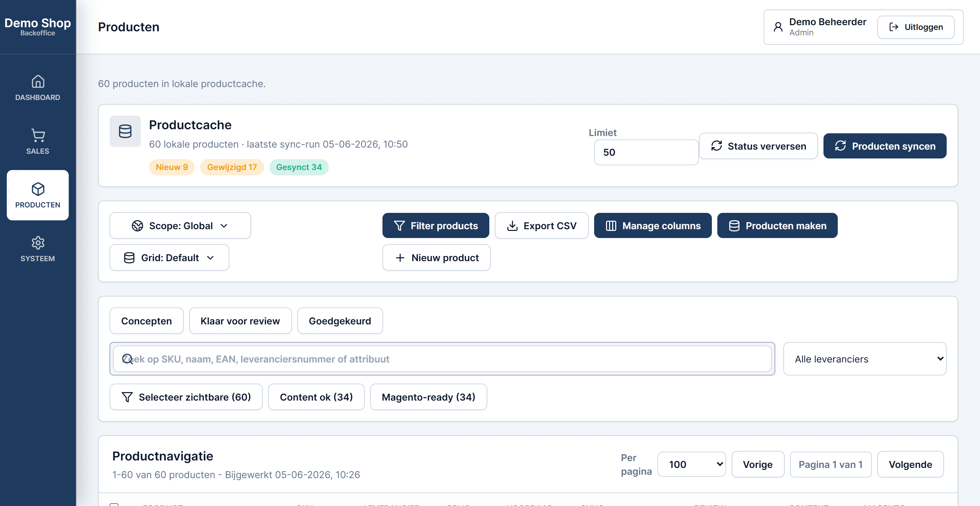Screen dimensions: 980x506
Task: Open the Sales cart icon
Action: [38, 135]
